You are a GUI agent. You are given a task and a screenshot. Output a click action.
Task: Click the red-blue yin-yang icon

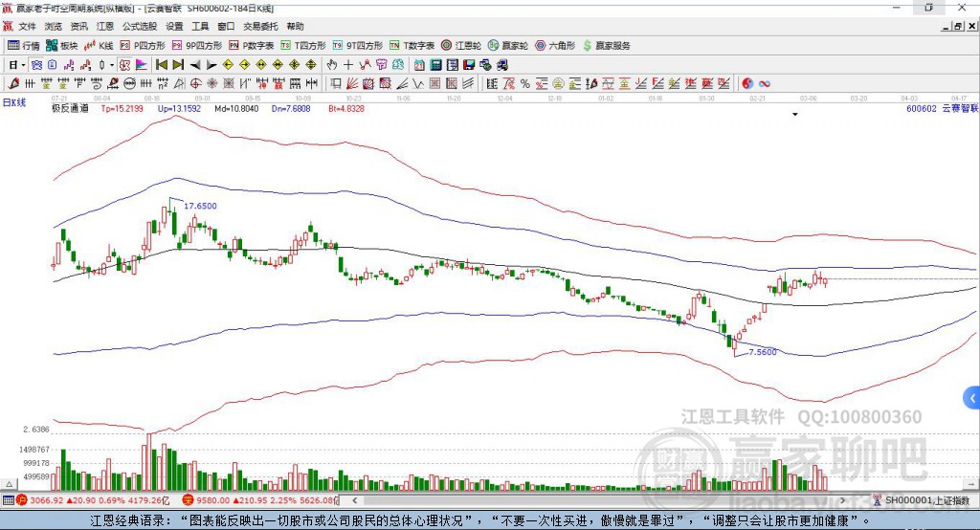click(x=747, y=83)
